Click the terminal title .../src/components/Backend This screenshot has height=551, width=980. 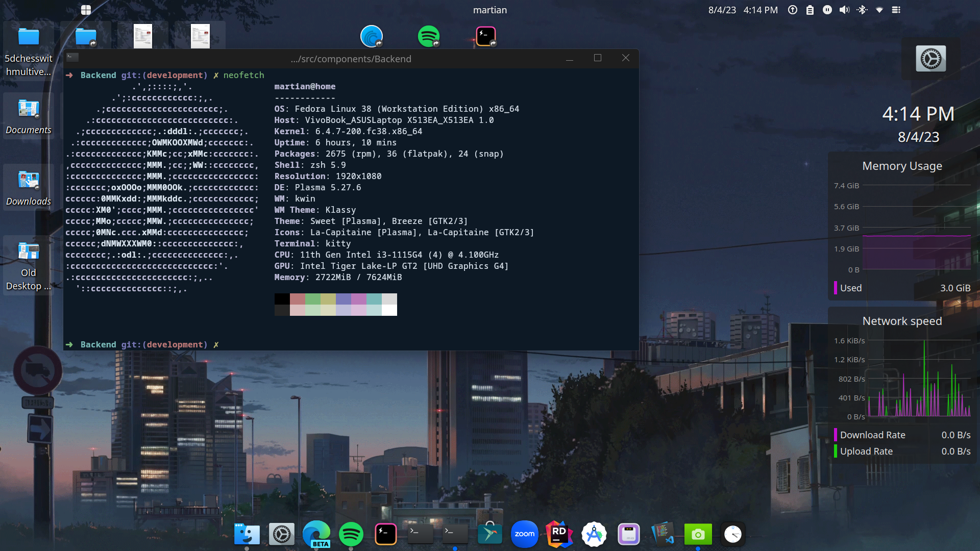click(351, 59)
